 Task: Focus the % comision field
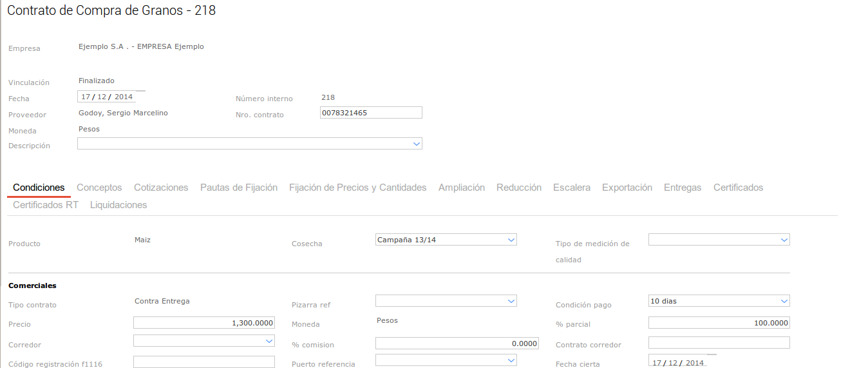coord(457,344)
